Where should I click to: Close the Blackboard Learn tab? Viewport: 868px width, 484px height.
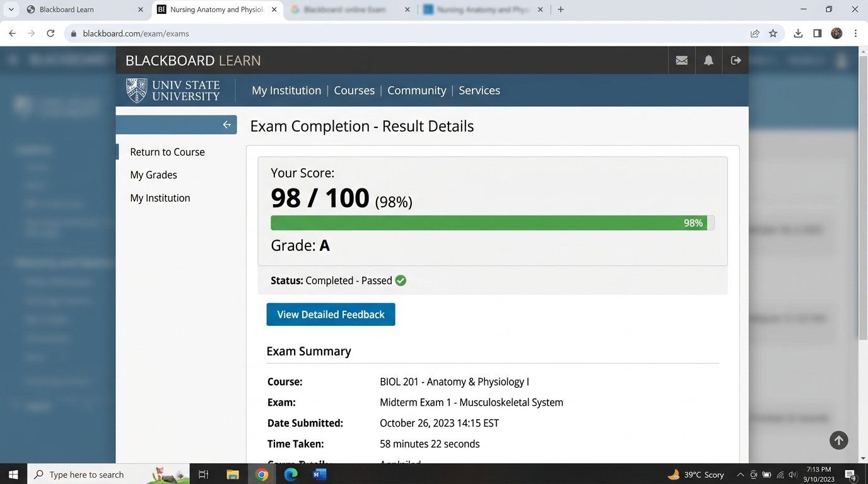point(140,9)
